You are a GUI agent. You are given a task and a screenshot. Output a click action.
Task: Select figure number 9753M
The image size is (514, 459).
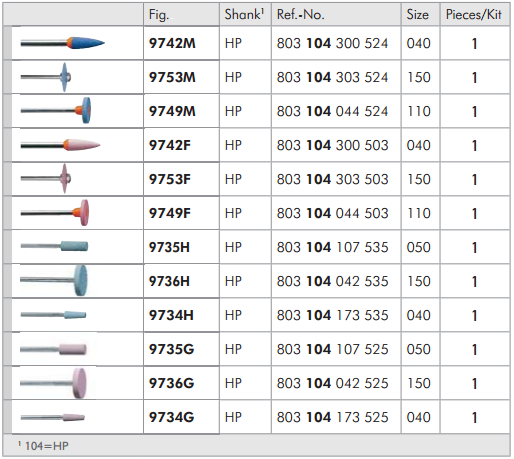coord(172,77)
